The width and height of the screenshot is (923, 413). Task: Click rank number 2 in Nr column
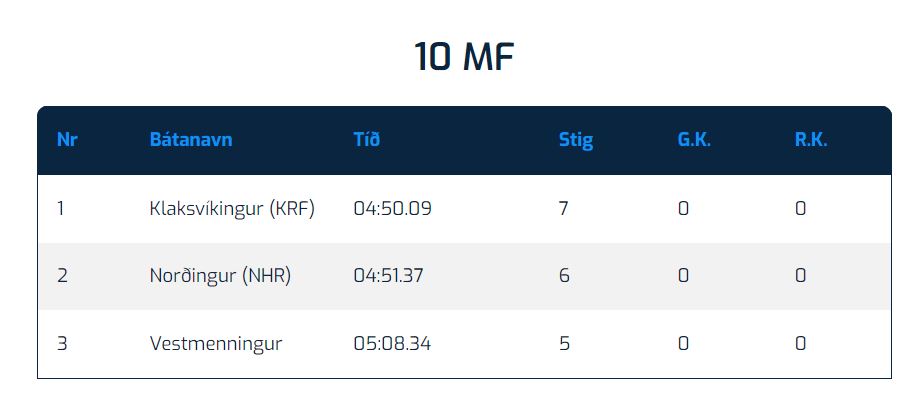pyautogui.click(x=62, y=276)
